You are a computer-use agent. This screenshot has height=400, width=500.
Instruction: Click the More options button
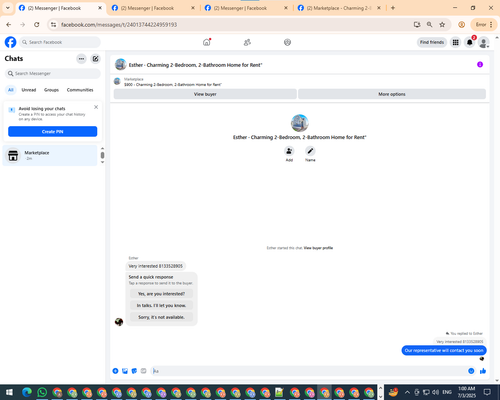click(x=392, y=94)
